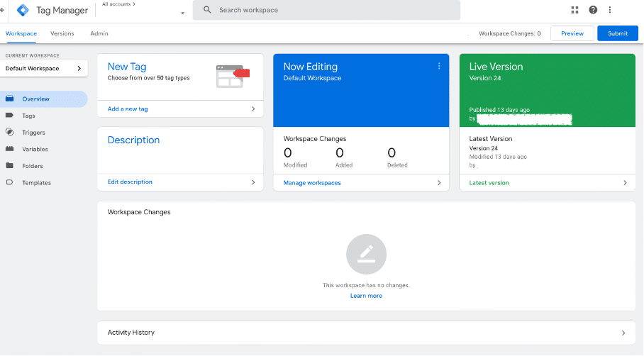Click the Activity History label
The height and width of the screenshot is (356, 644).
point(131,333)
